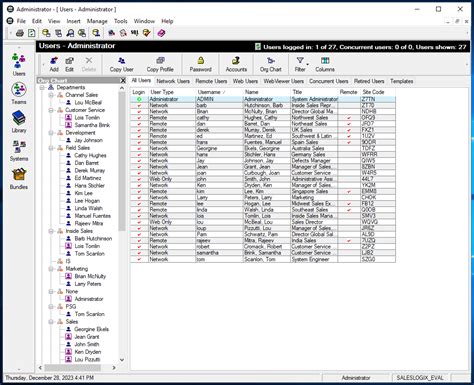The height and width of the screenshot is (385, 474).
Task: Open the Manage menu
Action: pyautogui.click(x=97, y=21)
